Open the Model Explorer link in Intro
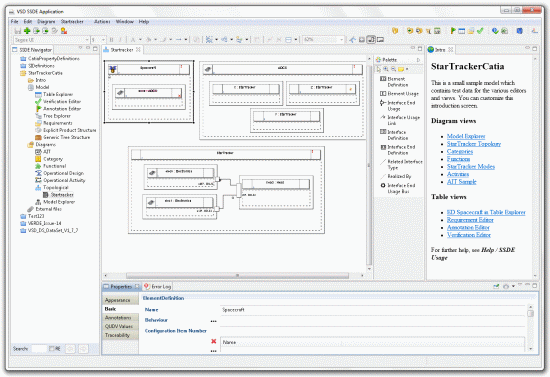 pos(466,136)
